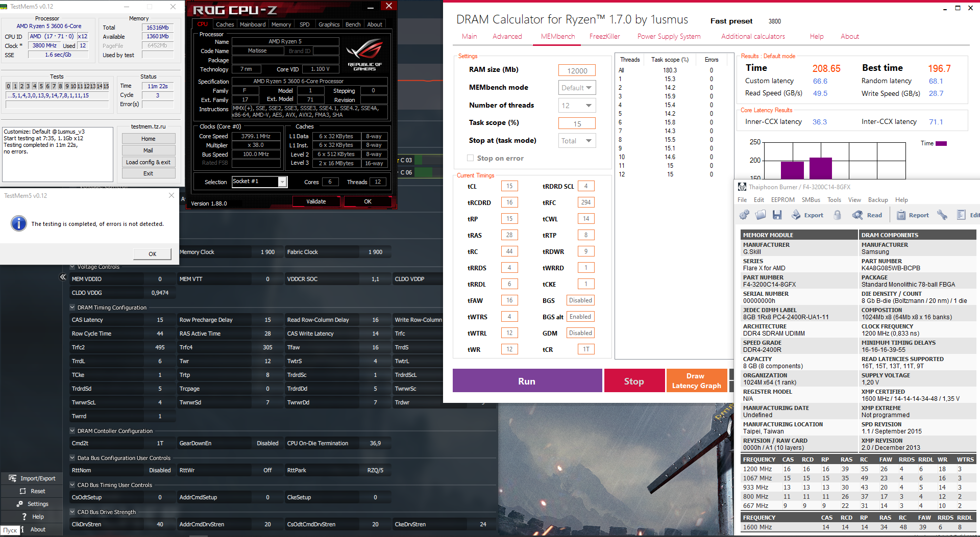
Task: Click the padlock icon in Thaiphoon Burner toolbar
Action: 837,215
